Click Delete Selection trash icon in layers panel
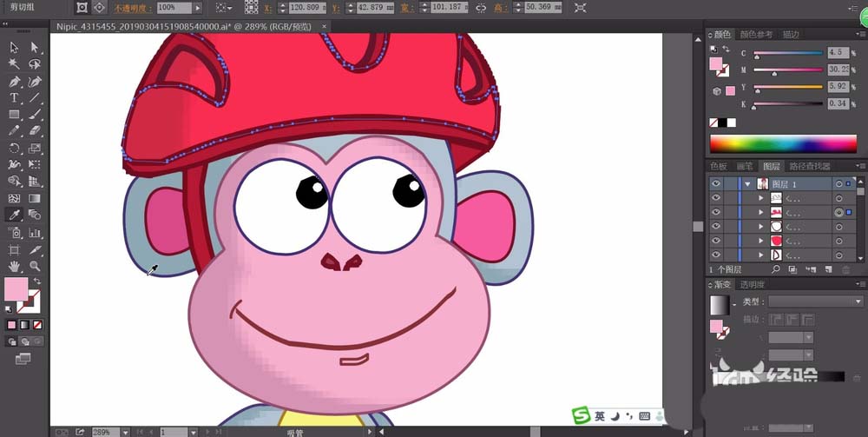This screenshot has height=437, width=868. click(845, 269)
